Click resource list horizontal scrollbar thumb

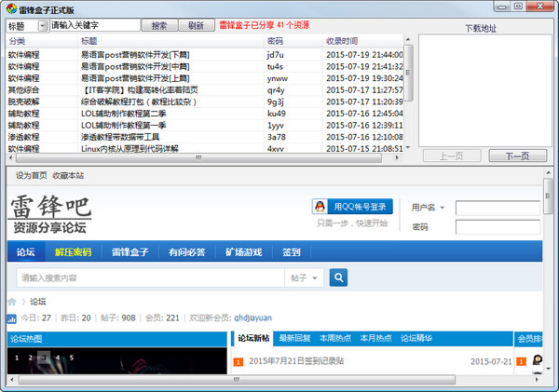tap(198, 157)
